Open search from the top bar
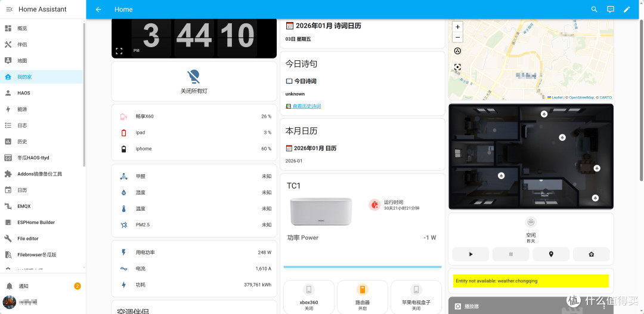 tap(595, 10)
